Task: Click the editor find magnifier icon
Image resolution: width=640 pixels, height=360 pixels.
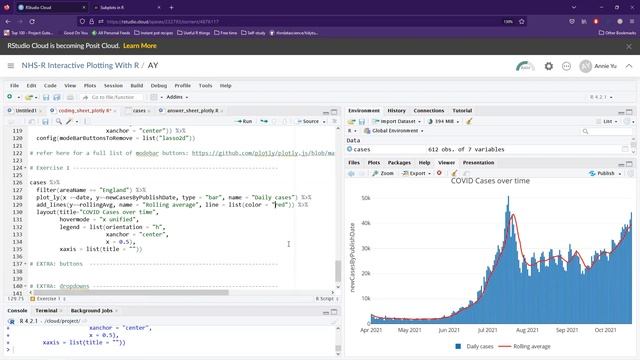Action: tap(59, 121)
